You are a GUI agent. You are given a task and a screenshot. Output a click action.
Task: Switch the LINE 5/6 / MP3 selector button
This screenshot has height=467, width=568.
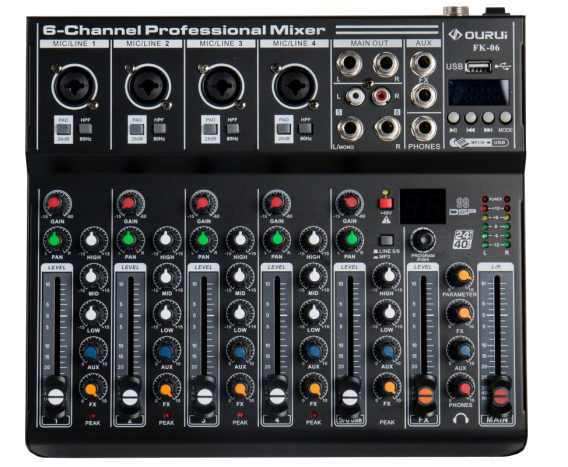coord(386,240)
